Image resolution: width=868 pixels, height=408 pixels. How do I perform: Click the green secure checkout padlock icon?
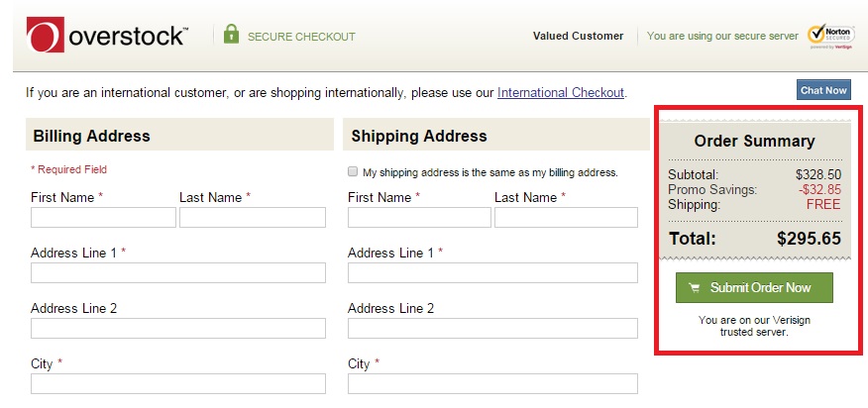tap(232, 34)
